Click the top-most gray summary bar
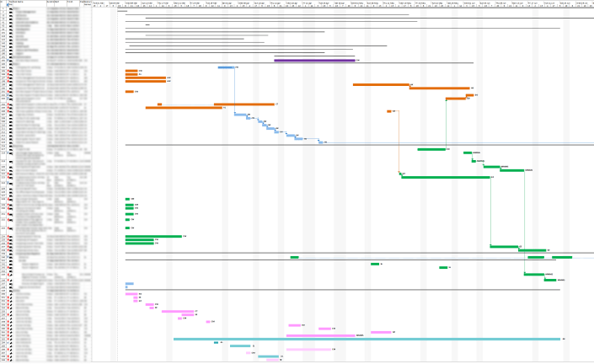 point(121,11)
